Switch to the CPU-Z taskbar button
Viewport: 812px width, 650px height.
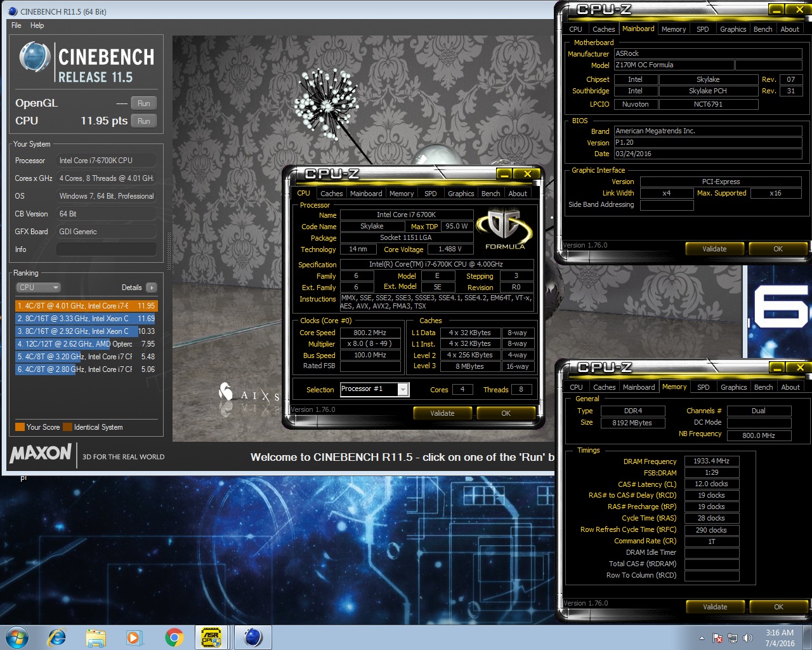212,637
